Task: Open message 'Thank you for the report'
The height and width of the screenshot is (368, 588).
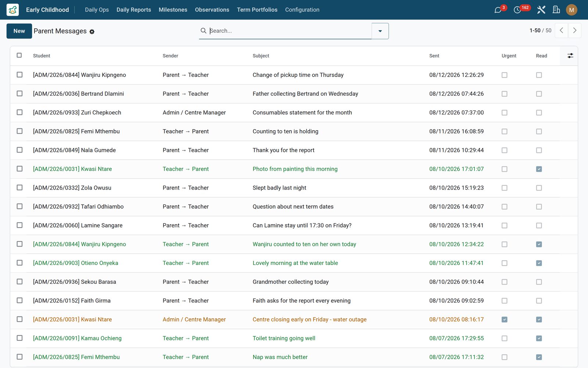Action: point(283,150)
